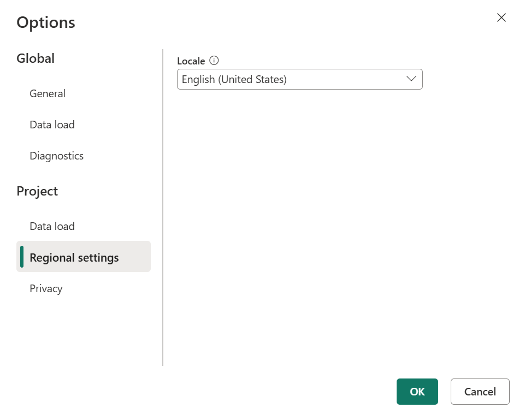Switch to Data load under Global

(x=52, y=125)
